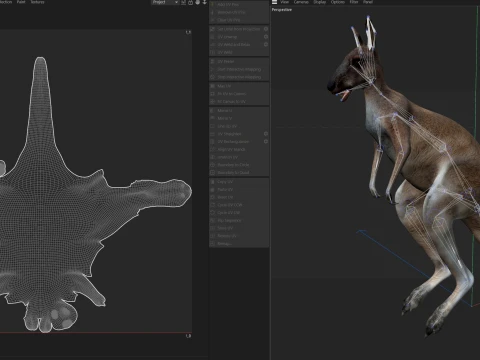Screen dimensions: 480x360
Task: Click the Add UV Pins command
Action: (x=239, y=5)
